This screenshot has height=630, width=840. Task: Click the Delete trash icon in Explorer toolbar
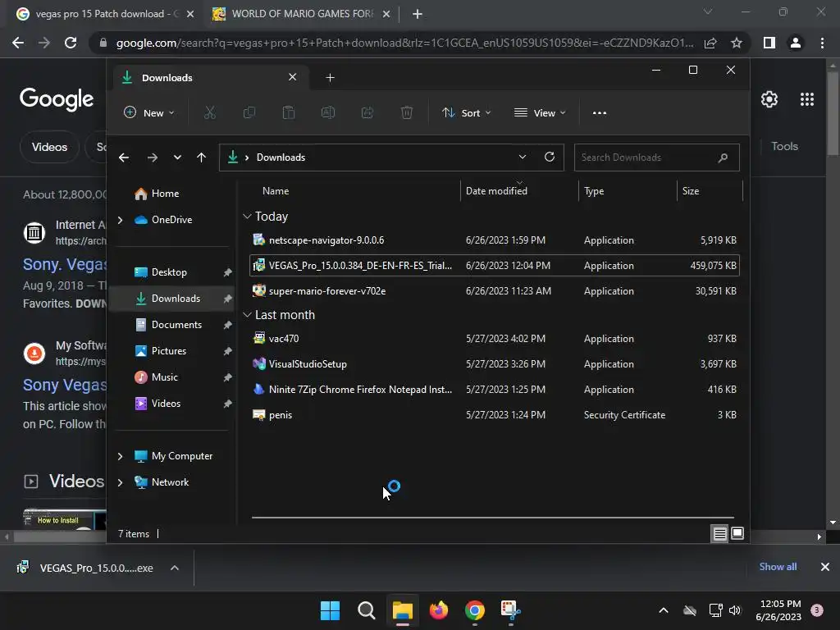[407, 113]
